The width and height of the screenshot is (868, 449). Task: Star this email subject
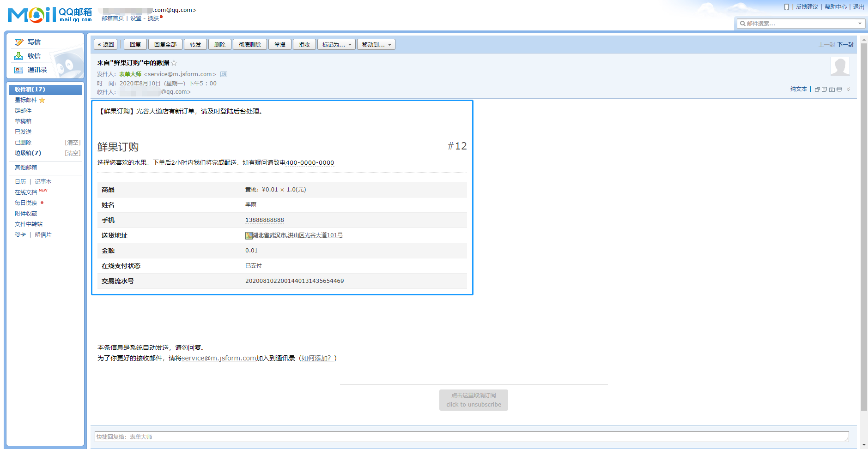174,63
